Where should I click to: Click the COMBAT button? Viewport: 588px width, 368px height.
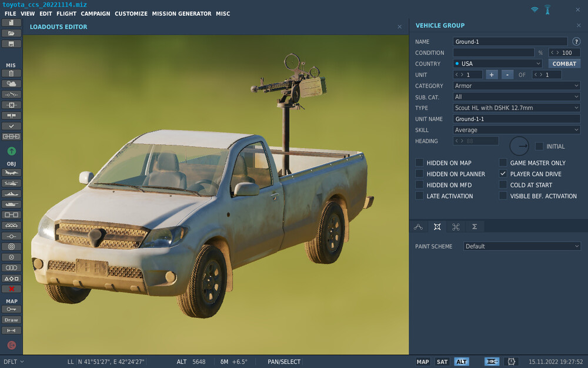click(x=564, y=64)
